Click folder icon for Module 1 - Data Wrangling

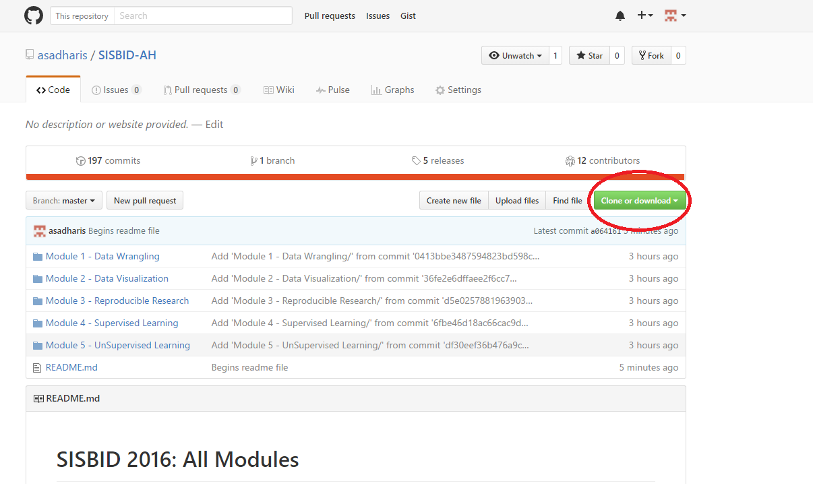[38, 256]
